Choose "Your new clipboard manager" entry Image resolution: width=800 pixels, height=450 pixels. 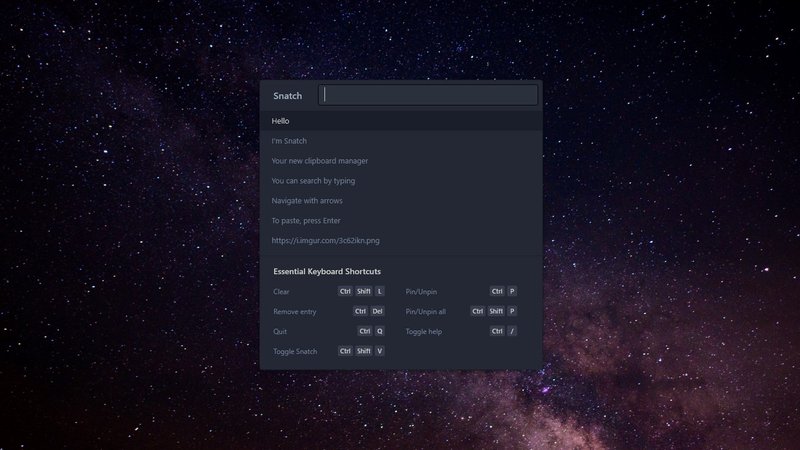point(320,161)
